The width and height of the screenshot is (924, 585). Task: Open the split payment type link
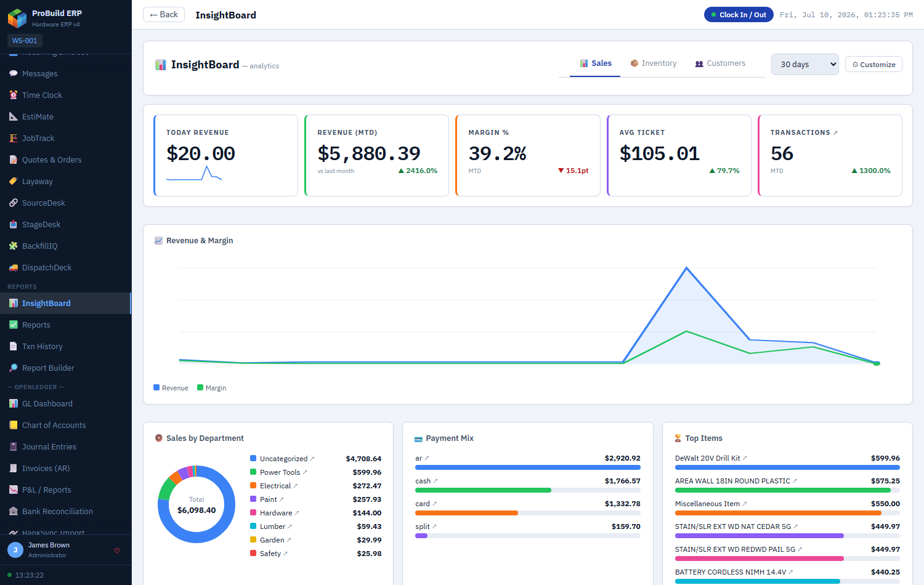(x=426, y=526)
